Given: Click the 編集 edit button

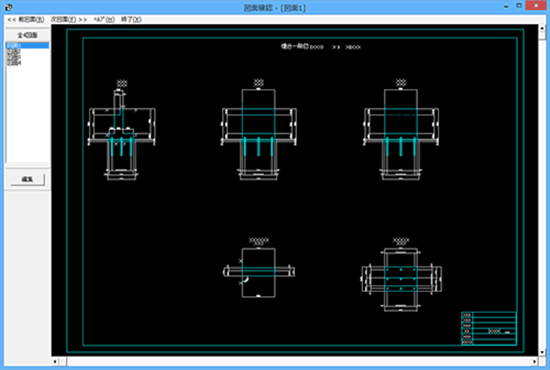Looking at the screenshot, I should pos(27,179).
